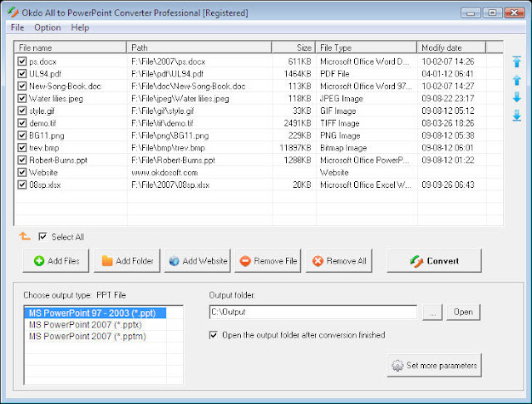Close the converter window
532x404 pixels.
tap(515, 13)
